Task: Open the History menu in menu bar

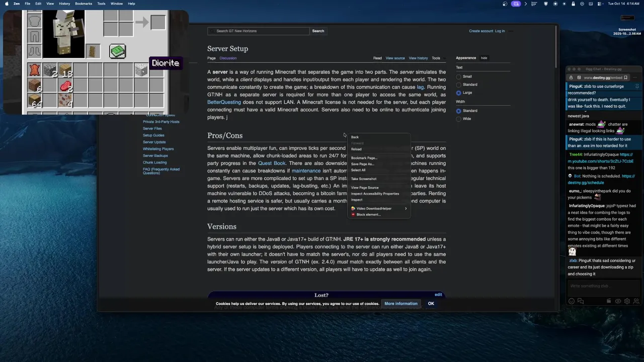Action: point(64,4)
